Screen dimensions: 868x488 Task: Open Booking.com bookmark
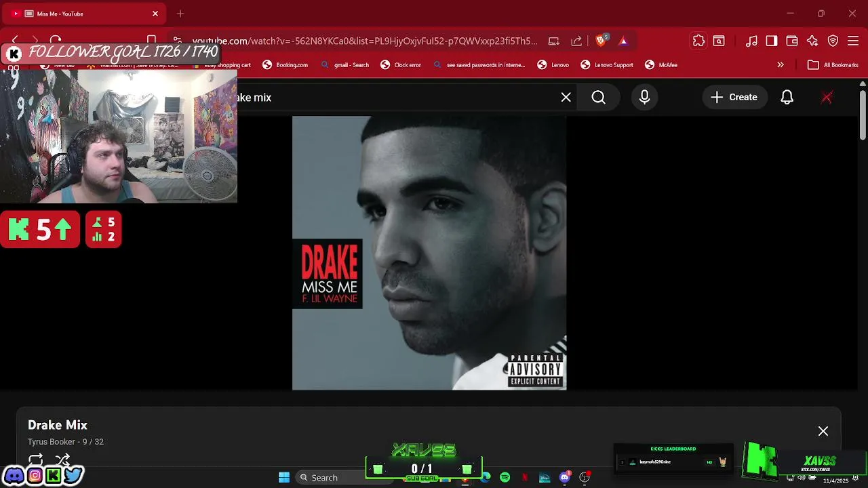pyautogui.click(x=285, y=65)
